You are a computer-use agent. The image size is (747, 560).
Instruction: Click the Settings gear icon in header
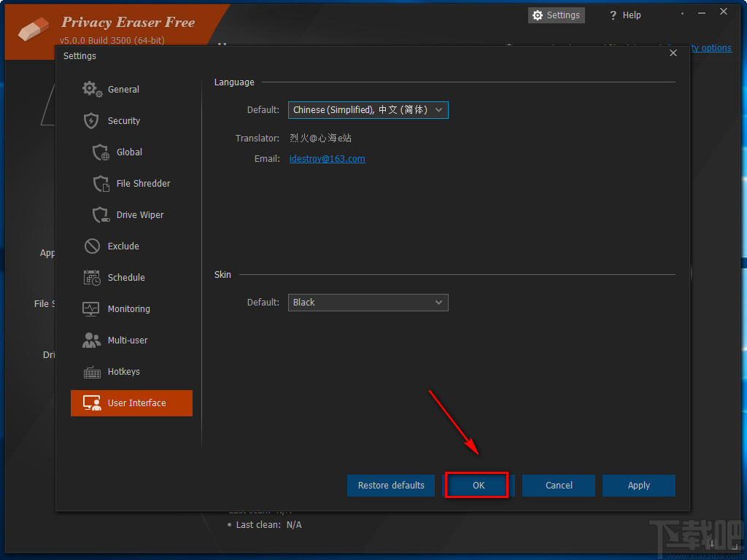[x=538, y=15]
